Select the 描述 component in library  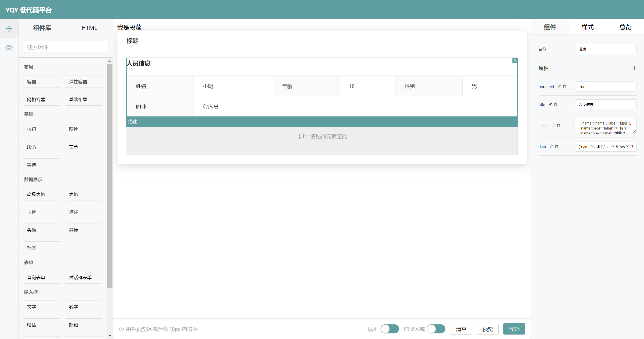(84, 212)
